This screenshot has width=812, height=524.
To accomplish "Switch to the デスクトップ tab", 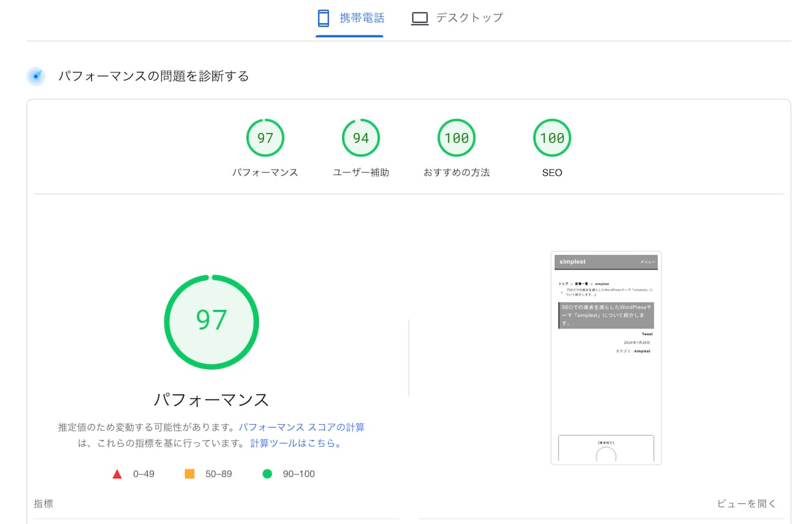I will coord(457,18).
